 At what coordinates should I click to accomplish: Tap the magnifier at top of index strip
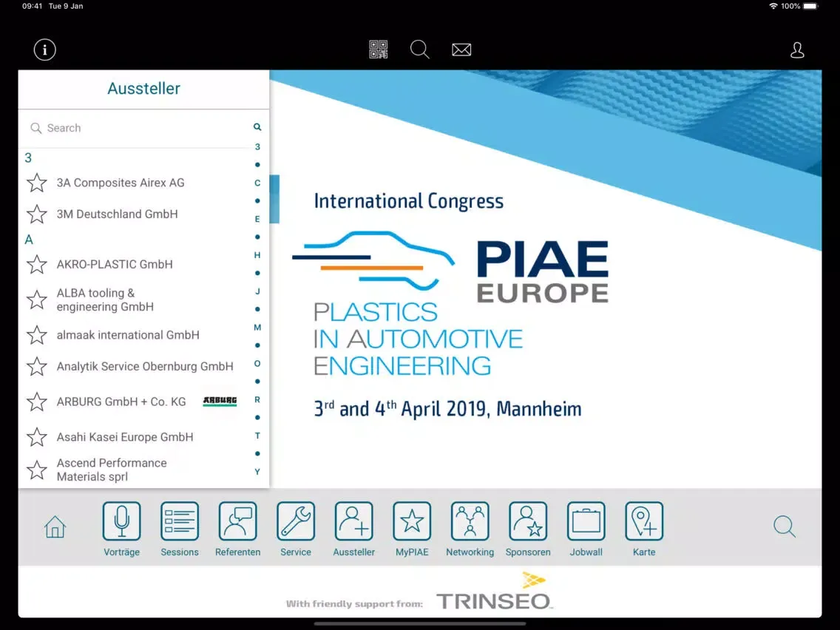click(x=257, y=127)
